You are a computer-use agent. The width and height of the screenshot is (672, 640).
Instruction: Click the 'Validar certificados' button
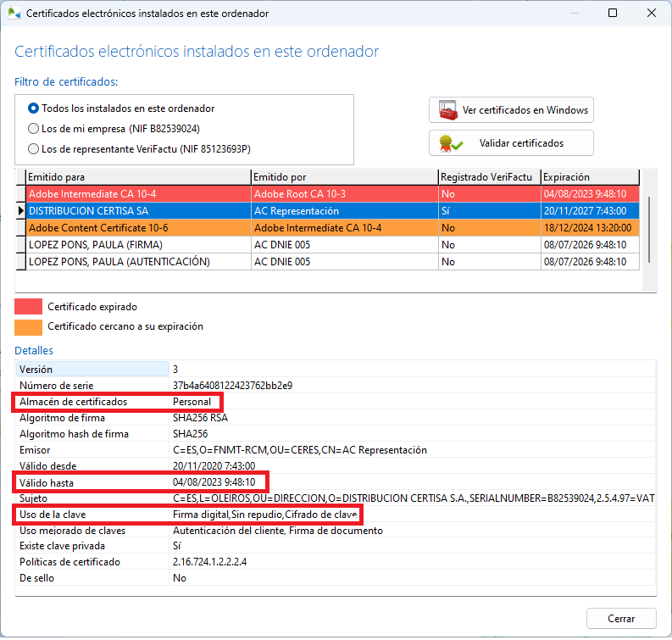click(x=511, y=143)
